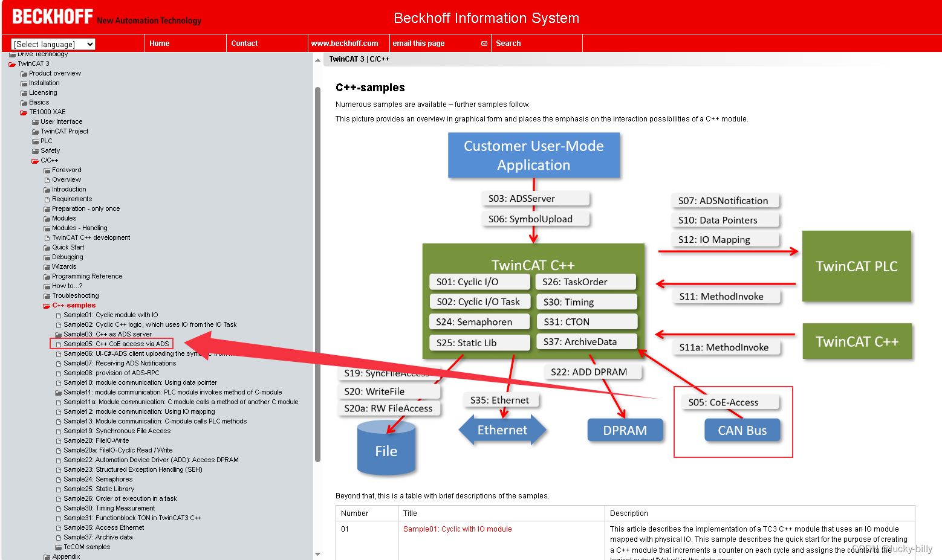The width and height of the screenshot is (942, 560).
Task: Click the scroll-up arrow above the content pane
Action: 317,60
